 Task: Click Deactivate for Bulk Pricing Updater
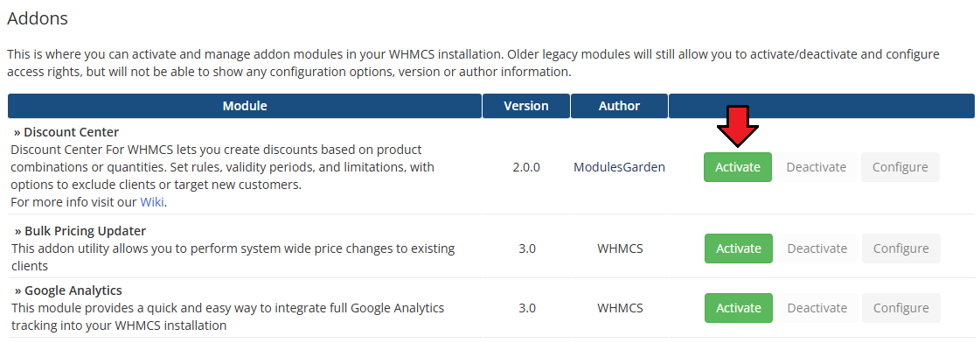(817, 248)
